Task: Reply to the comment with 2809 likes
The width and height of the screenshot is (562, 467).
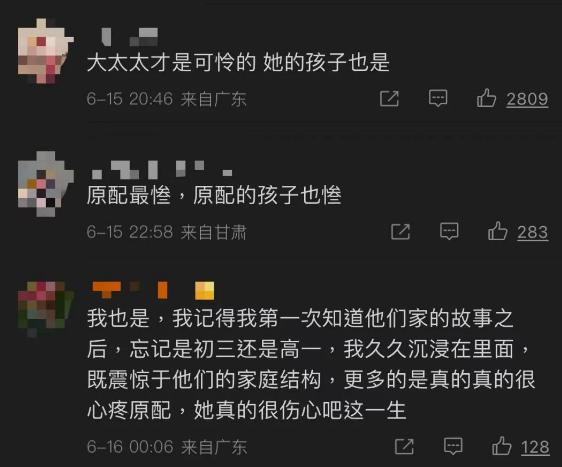Action: [x=438, y=99]
